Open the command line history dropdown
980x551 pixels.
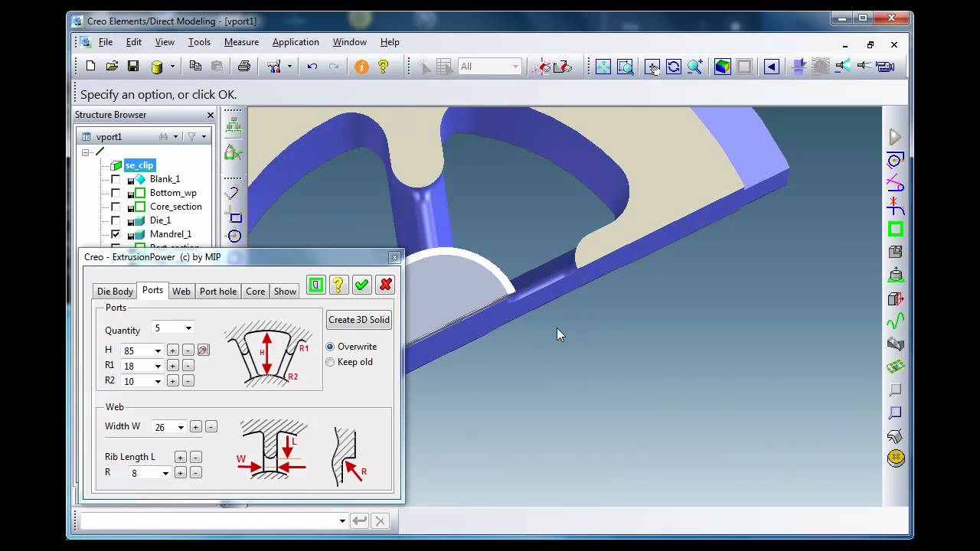pyautogui.click(x=342, y=521)
